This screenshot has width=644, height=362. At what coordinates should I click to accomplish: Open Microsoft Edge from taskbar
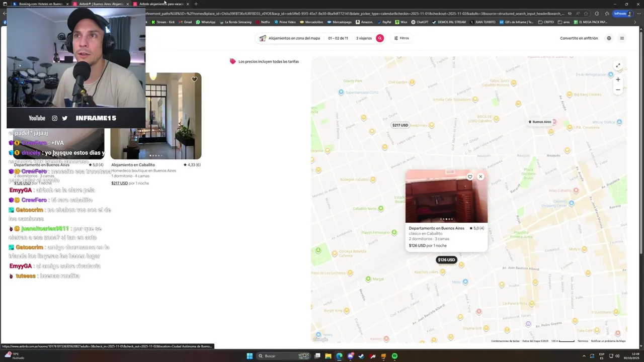click(339, 356)
